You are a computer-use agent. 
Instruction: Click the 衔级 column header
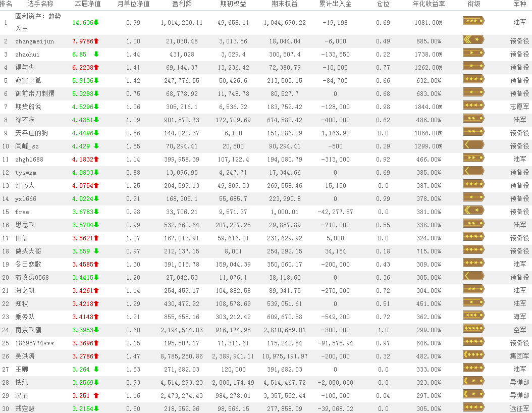pos(473,4)
